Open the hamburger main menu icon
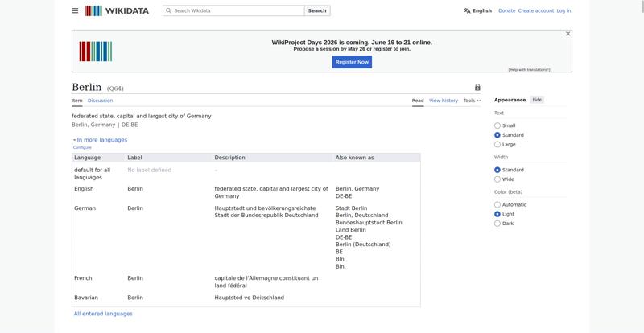This screenshot has width=644, height=333. (x=75, y=10)
